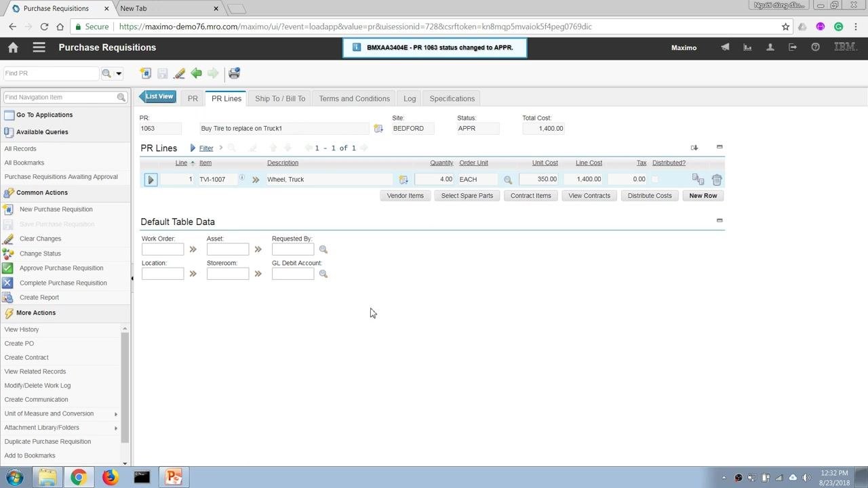The width and height of the screenshot is (868, 488).
Task: Open the hamburger navigation menu
Action: [x=39, y=47]
